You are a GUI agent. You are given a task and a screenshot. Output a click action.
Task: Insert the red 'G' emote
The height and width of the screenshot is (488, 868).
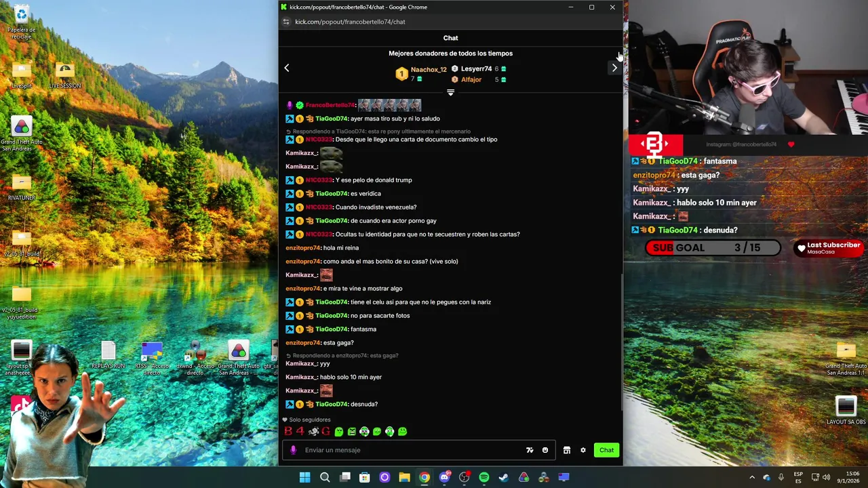click(326, 431)
